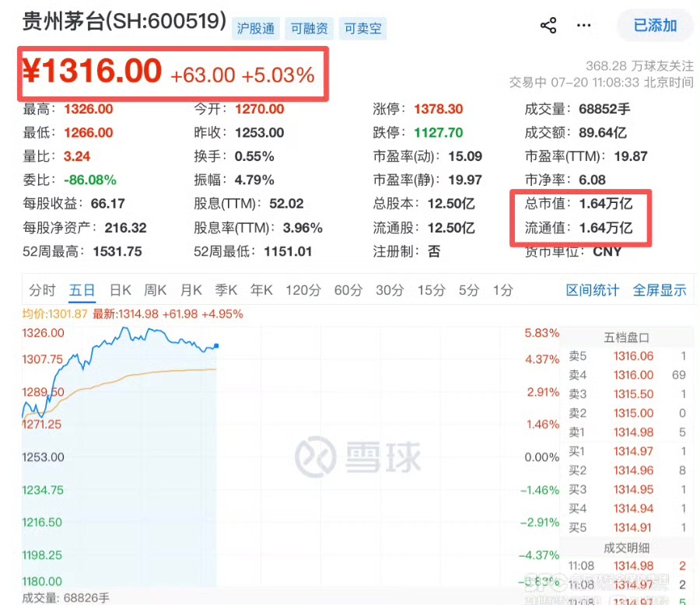This screenshot has height=605, width=700.
Task: Click the 五档盘口 header
Action: [626, 337]
